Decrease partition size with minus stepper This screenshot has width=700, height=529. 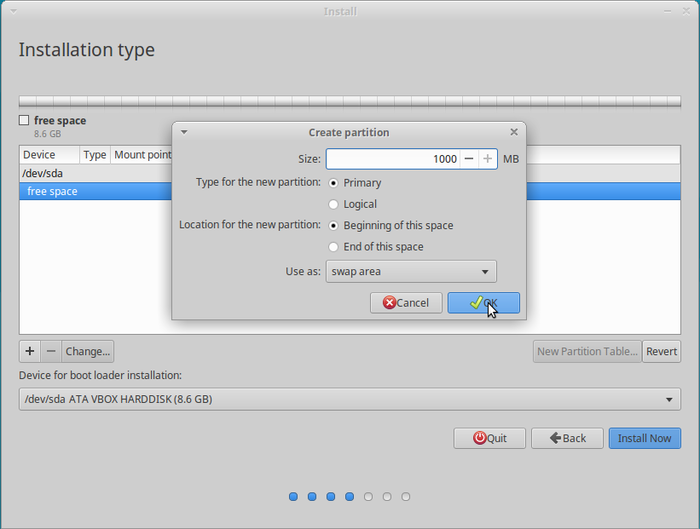tap(469, 159)
